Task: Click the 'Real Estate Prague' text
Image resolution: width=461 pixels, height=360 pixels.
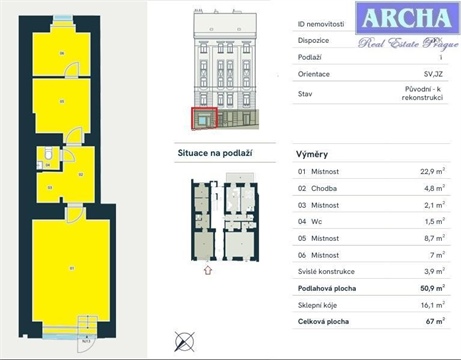Action: pyautogui.click(x=408, y=43)
